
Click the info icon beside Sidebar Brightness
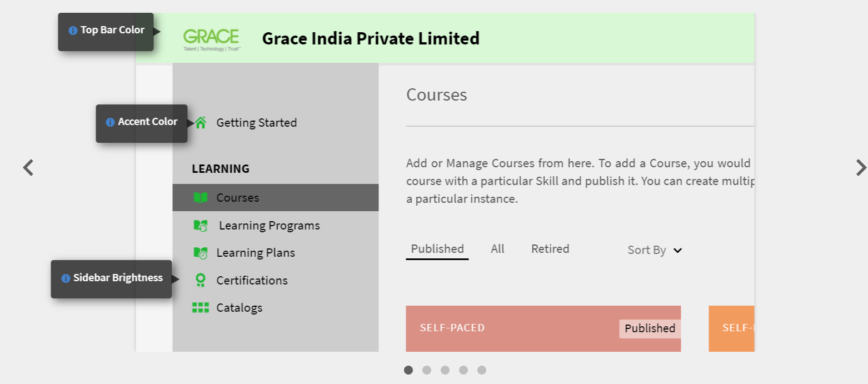pos(66,278)
